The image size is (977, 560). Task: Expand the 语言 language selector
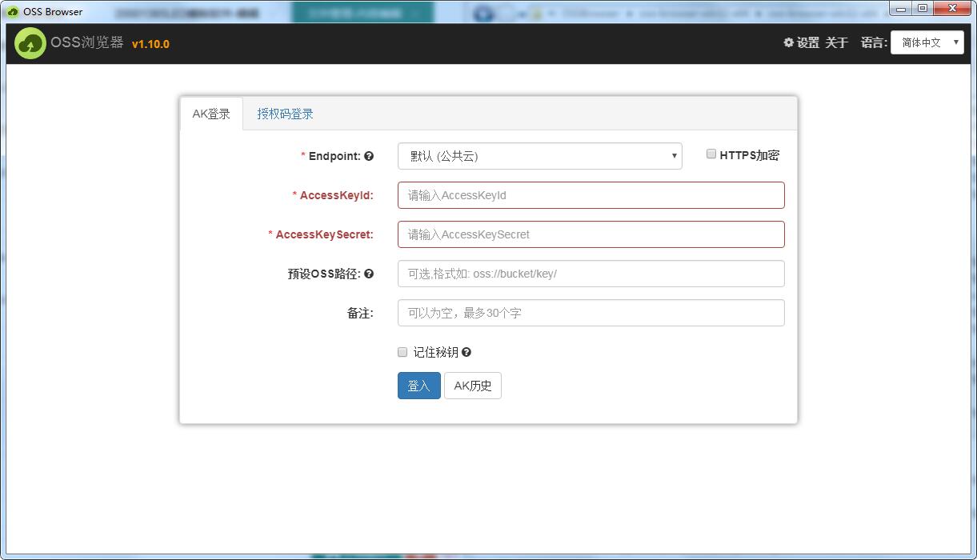(x=927, y=42)
